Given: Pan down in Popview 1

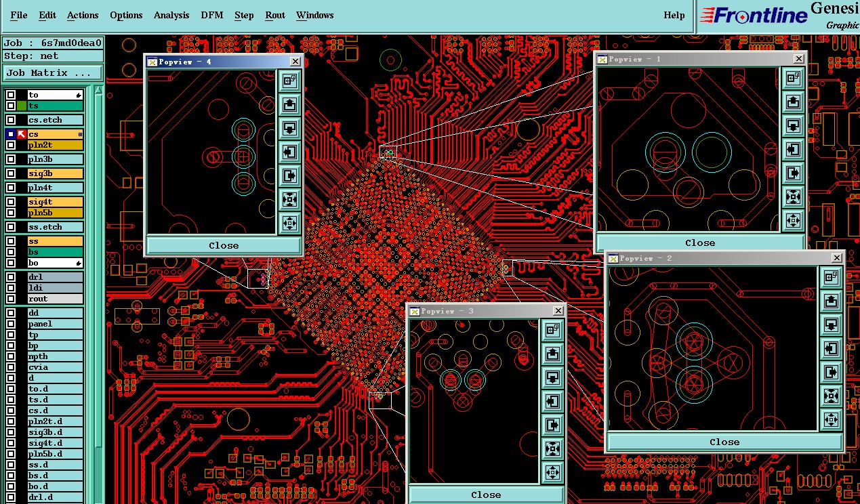Looking at the screenshot, I should point(793,126).
